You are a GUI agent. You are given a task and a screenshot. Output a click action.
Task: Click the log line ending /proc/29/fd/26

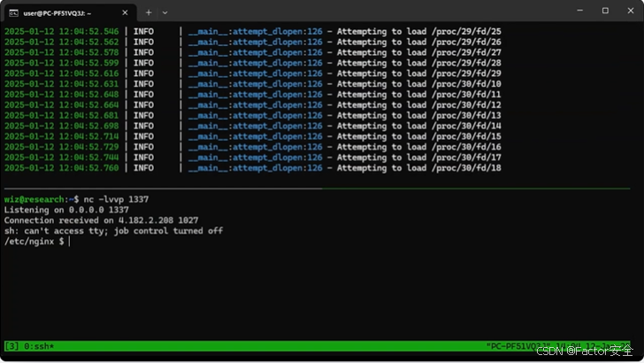pos(253,42)
